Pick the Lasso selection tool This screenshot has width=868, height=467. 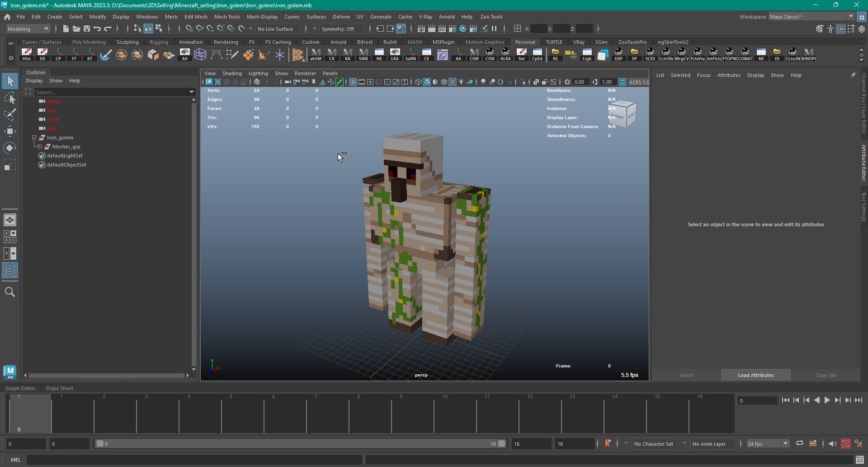pyautogui.click(x=10, y=98)
